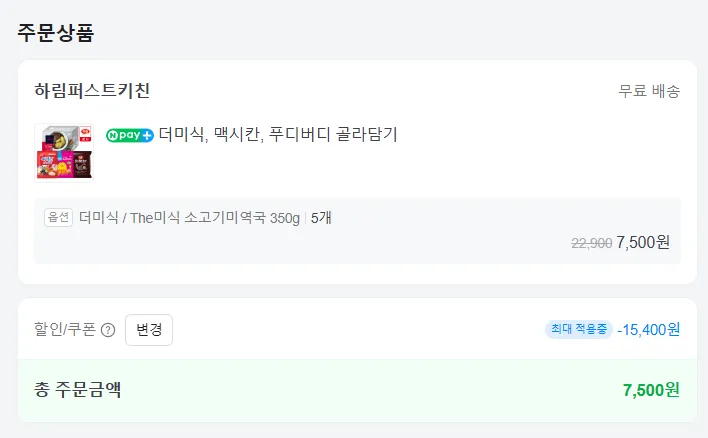Open the 하림퍼스트키친 store name link
Image resolution: width=708 pixels, height=438 pixels.
pos(92,91)
